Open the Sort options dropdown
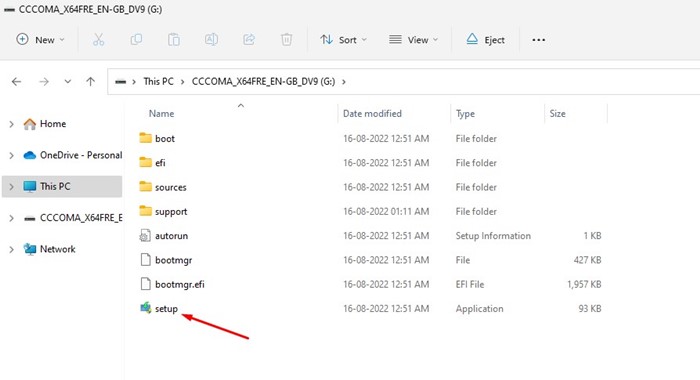 point(343,40)
